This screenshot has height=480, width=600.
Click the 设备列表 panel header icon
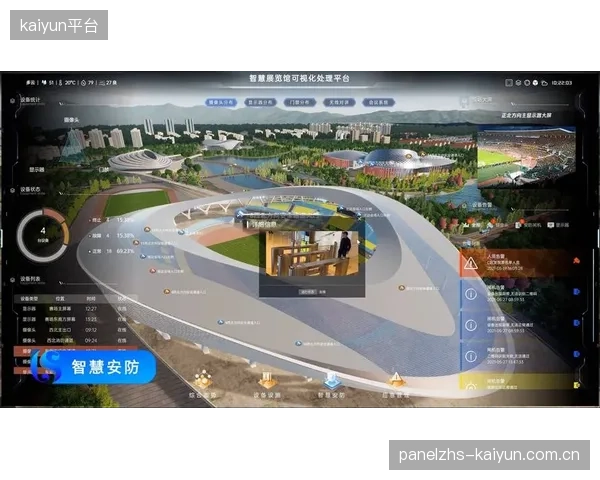click(x=12, y=280)
